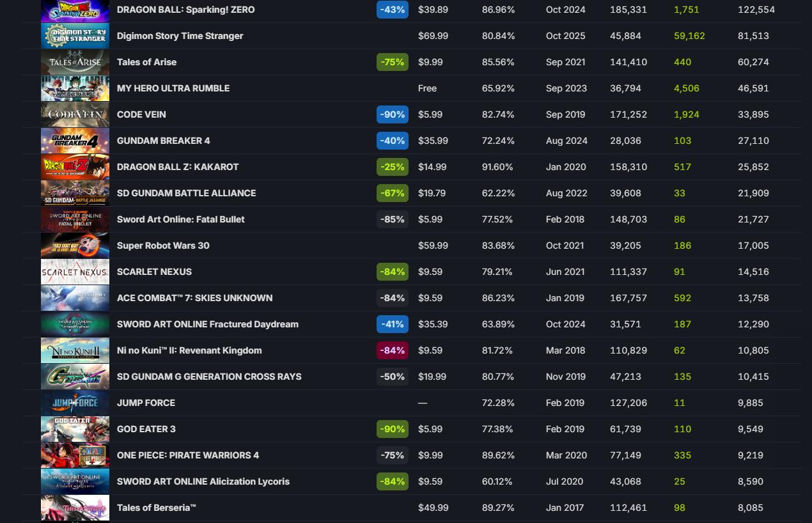Open the MY HERO ULTRA RUMBLE link
The width and height of the screenshot is (812, 523).
(x=173, y=88)
